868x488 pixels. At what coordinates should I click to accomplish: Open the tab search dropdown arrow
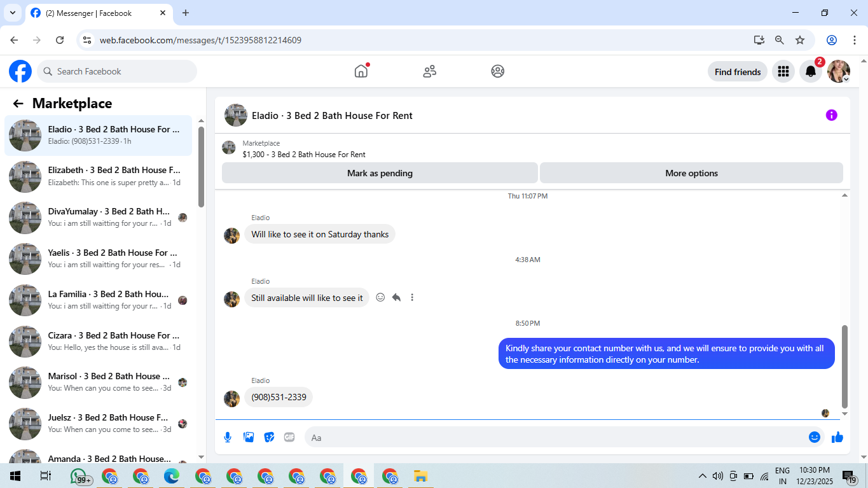(x=12, y=13)
